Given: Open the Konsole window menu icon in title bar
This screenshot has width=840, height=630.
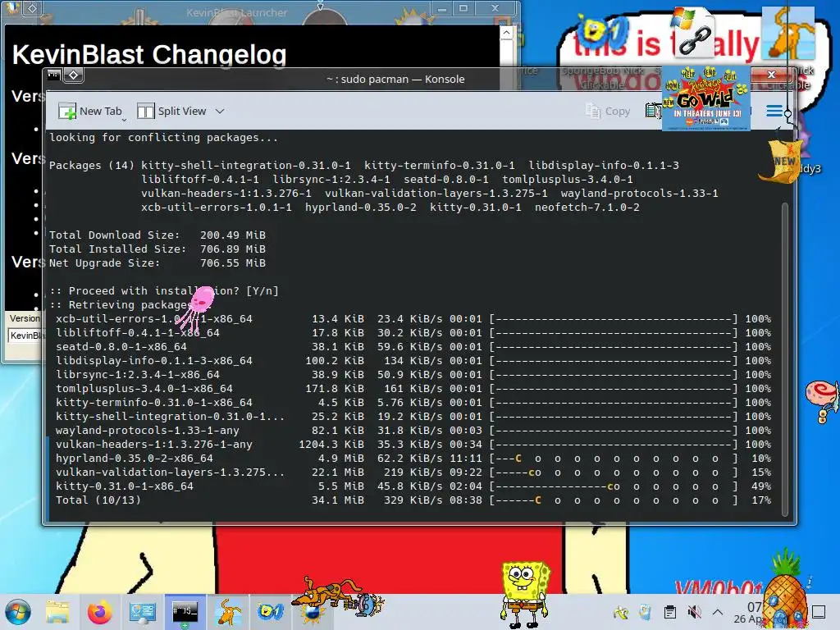Looking at the screenshot, I should 53,75.
